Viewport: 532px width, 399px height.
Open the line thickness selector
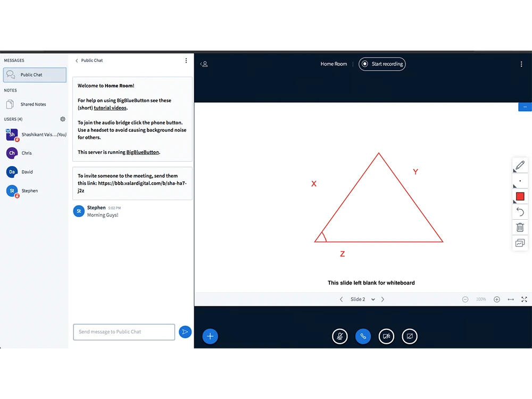520,181
